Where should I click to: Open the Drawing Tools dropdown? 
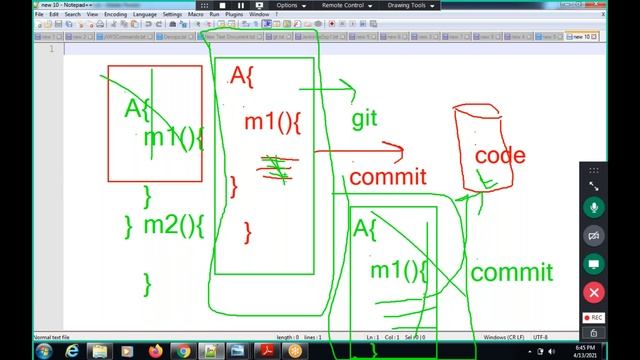click(x=411, y=5)
